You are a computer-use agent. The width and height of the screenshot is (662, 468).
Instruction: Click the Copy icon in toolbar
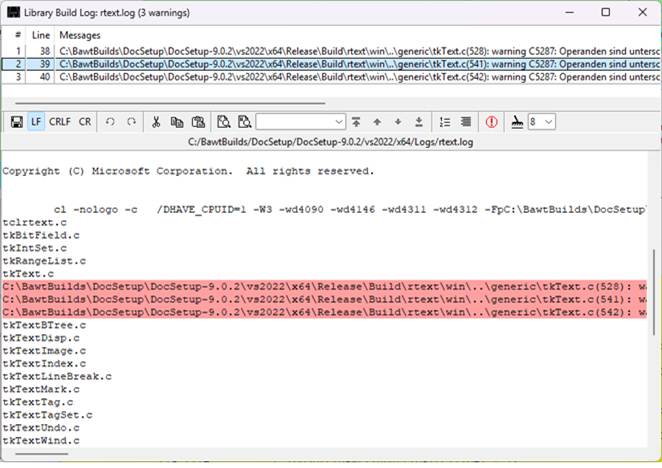(x=177, y=121)
